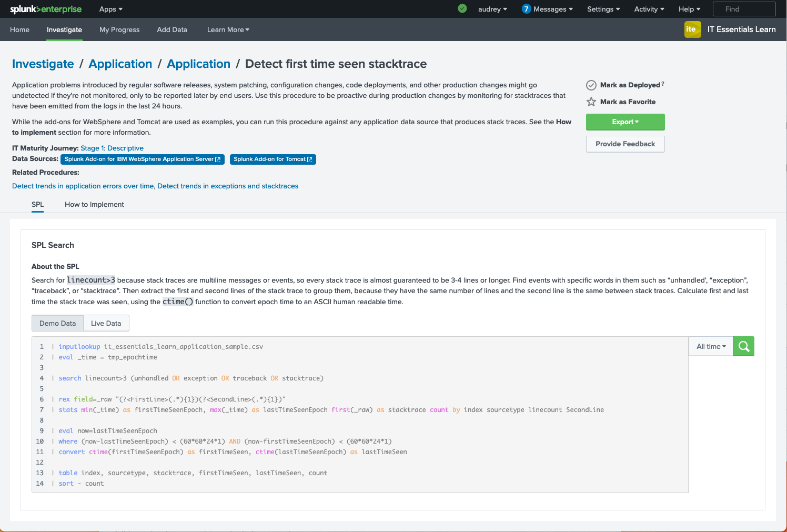This screenshot has width=787, height=532.
Task: Toggle the Mark as Favorite star
Action: pyautogui.click(x=591, y=102)
